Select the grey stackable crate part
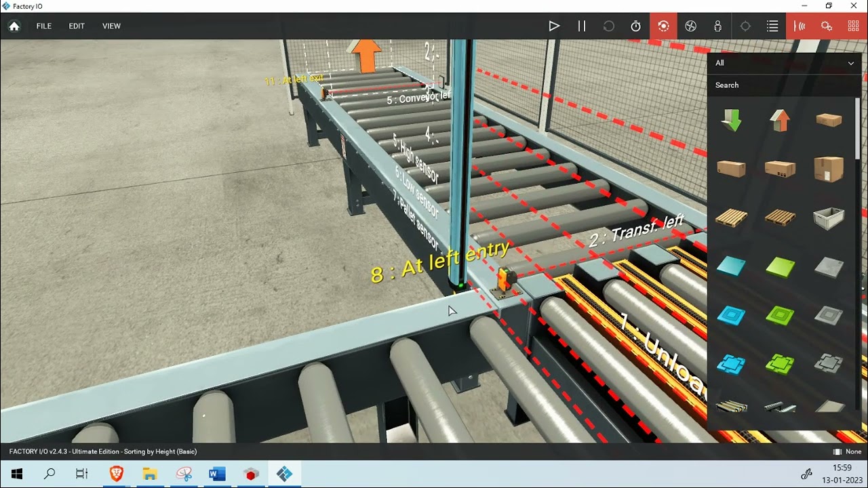The height and width of the screenshot is (488, 868). [x=829, y=218]
